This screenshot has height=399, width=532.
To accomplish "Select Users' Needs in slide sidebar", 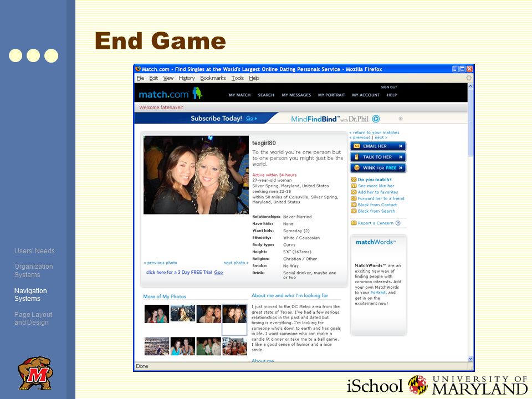I will pyautogui.click(x=34, y=250).
